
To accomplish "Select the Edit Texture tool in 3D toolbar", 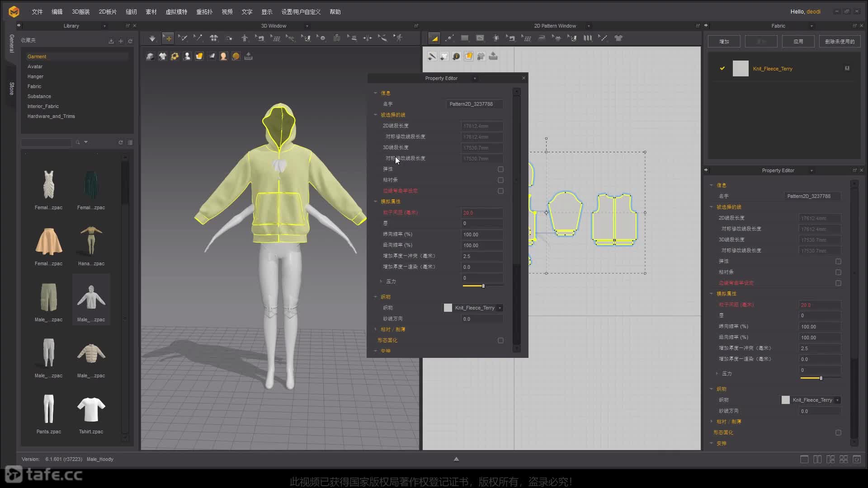I will (x=306, y=38).
